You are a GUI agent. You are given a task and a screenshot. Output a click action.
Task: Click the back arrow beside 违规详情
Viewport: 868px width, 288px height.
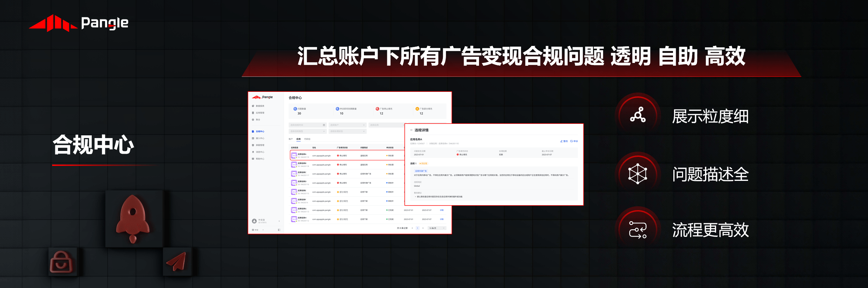pos(412,130)
